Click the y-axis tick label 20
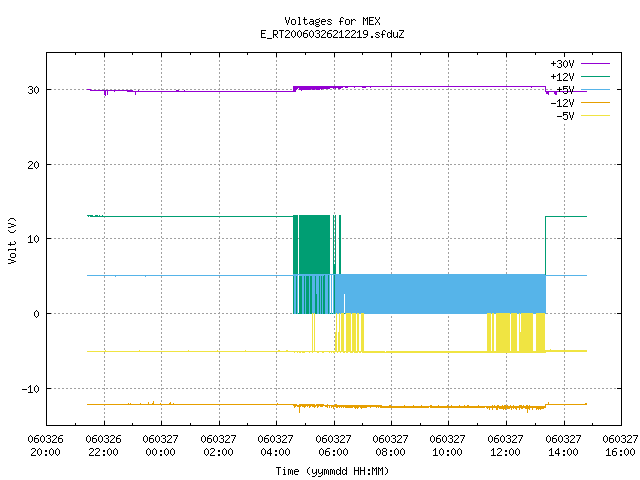This screenshot has width=640, height=480. (33, 165)
